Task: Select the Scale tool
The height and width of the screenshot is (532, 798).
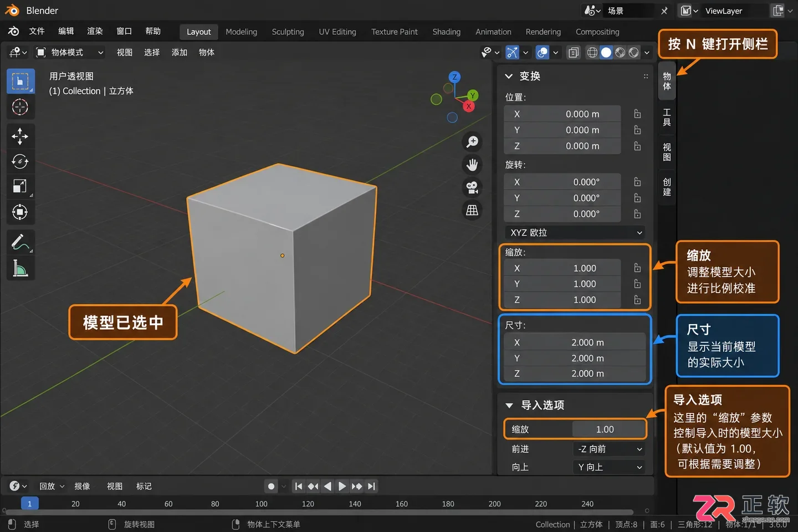Action: [21, 187]
